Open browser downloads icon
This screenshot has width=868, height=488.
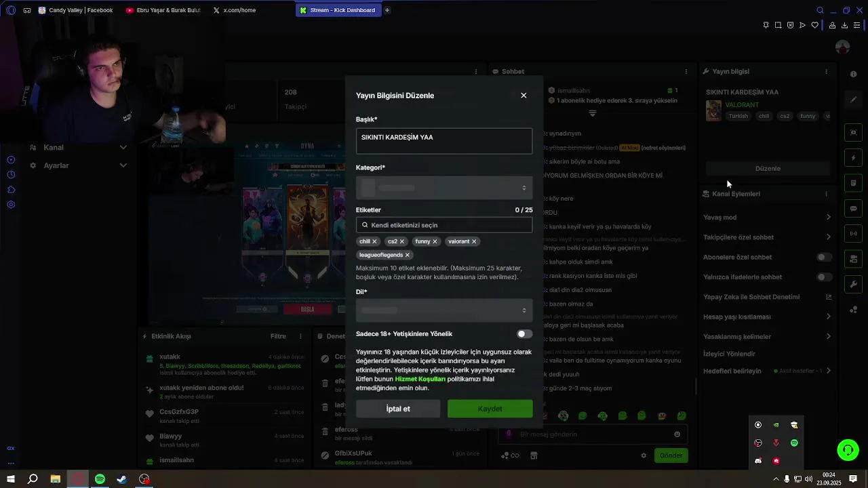[x=844, y=25]
